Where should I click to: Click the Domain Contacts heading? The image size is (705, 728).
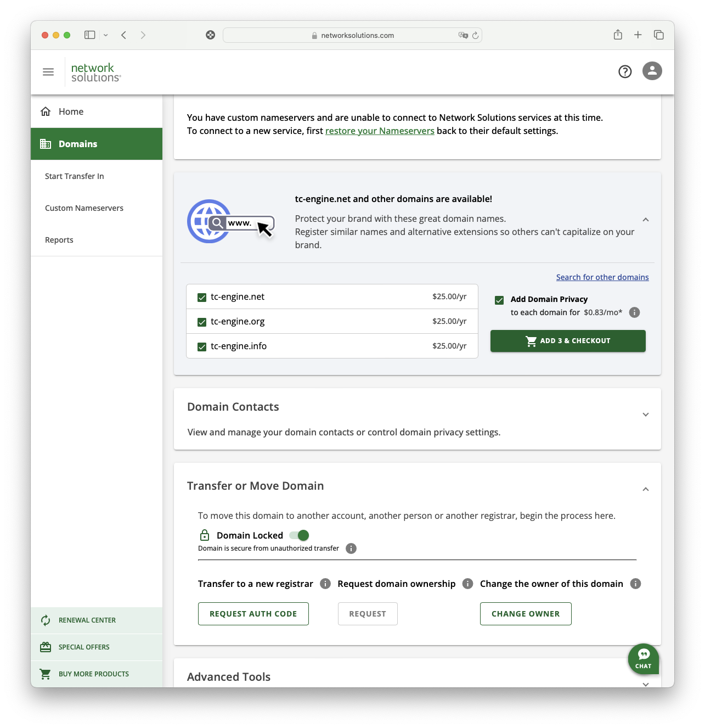(233, 407)
